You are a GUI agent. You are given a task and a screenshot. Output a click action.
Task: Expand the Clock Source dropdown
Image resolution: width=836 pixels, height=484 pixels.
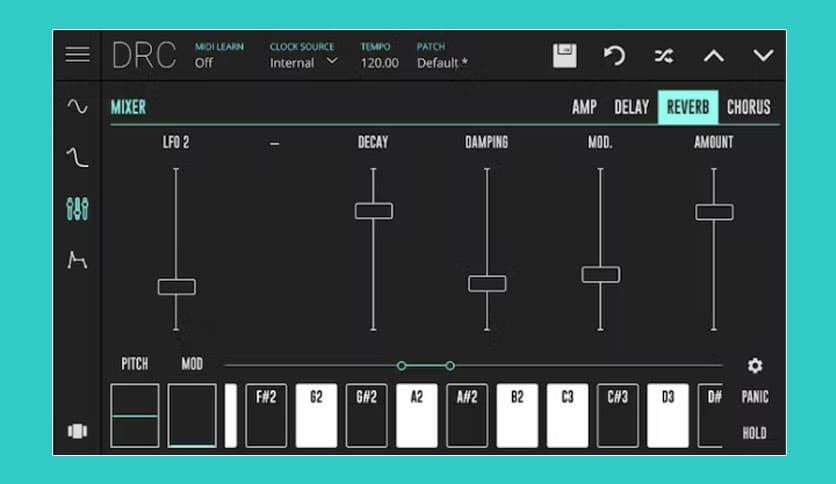click(304, 62)
